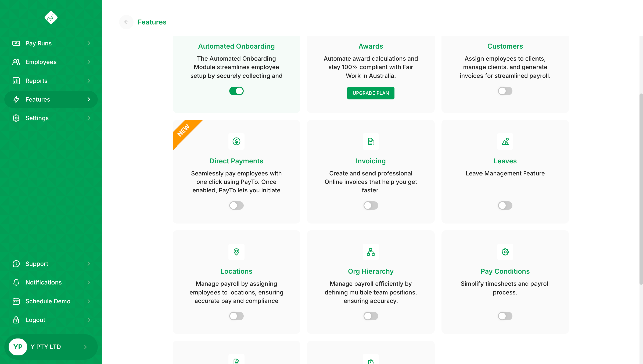Click the vertical page scrollbar
643x364 pixels.
[641, 188]
